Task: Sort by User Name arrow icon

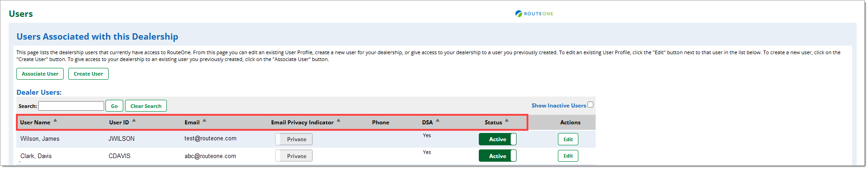Action: [x=55, y=120]
